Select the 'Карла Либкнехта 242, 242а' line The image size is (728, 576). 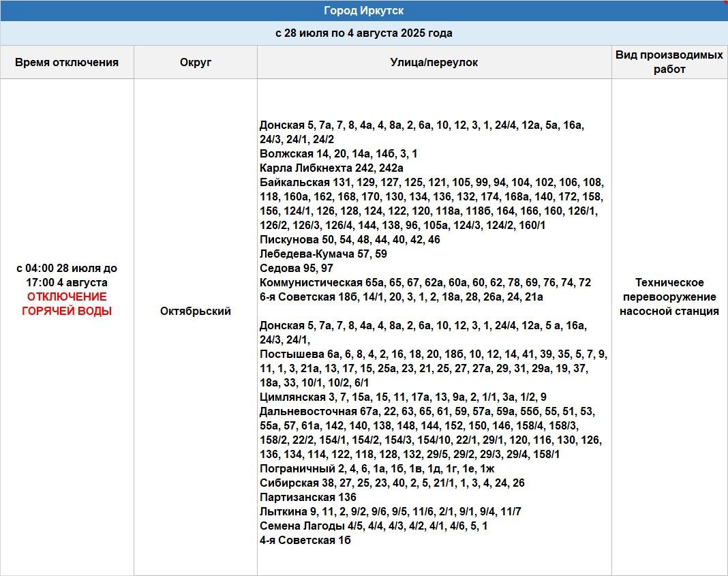[331, 168]
